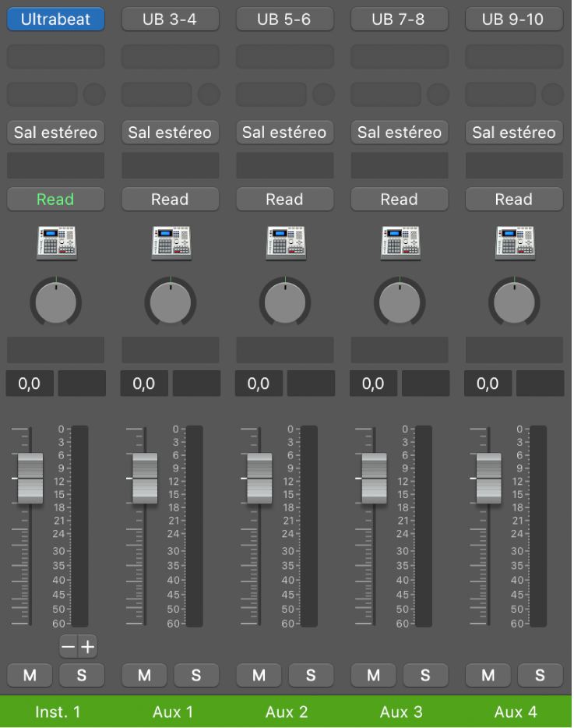Image resolution: width=574 pixels, height=728 pixels.
Task: Click the 0,0 gain field on Aux 1
Action: (x=144, y=383)
